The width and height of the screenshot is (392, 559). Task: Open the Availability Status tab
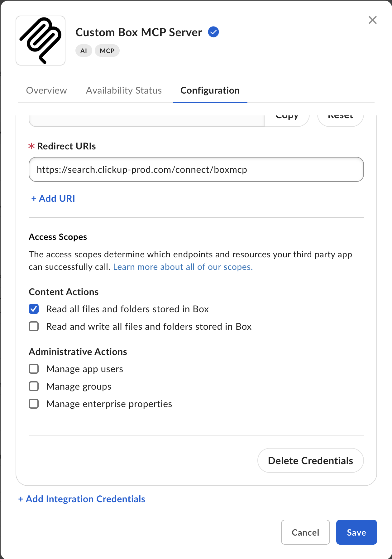coord(124,90)
